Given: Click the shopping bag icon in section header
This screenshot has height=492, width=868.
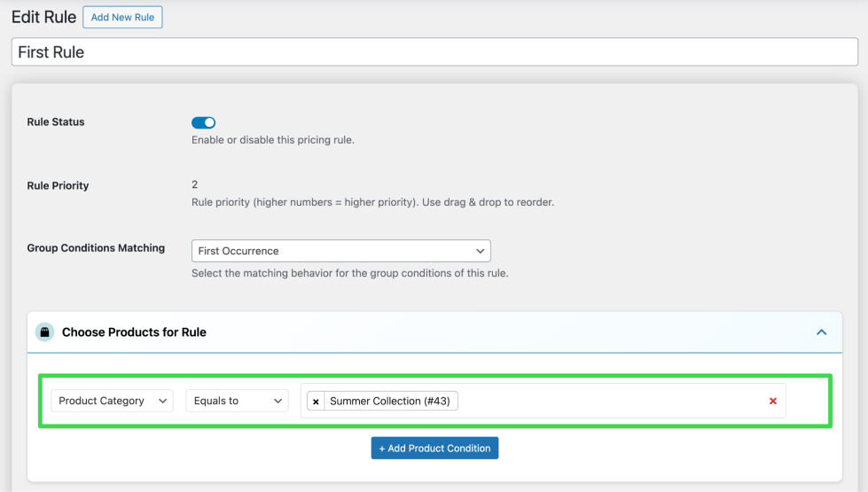Looking at the screenshot, I should pyautogui.click(x=44, y=332).
